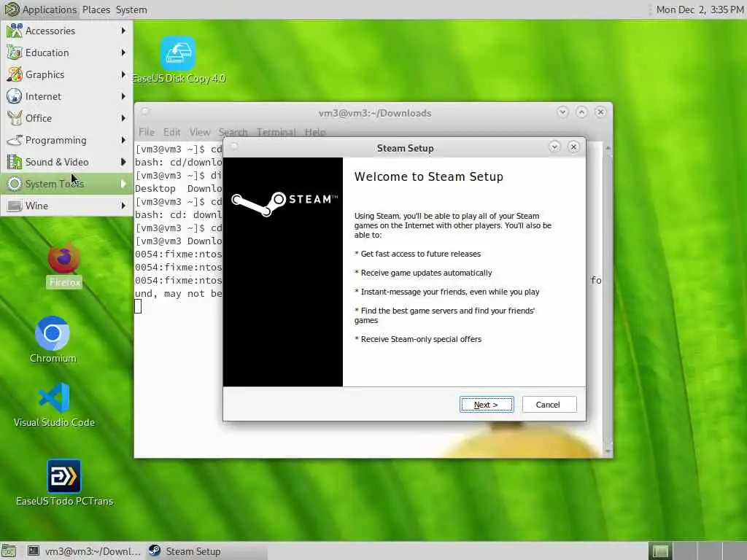Select the System Tools gear icon

[15, 184]
